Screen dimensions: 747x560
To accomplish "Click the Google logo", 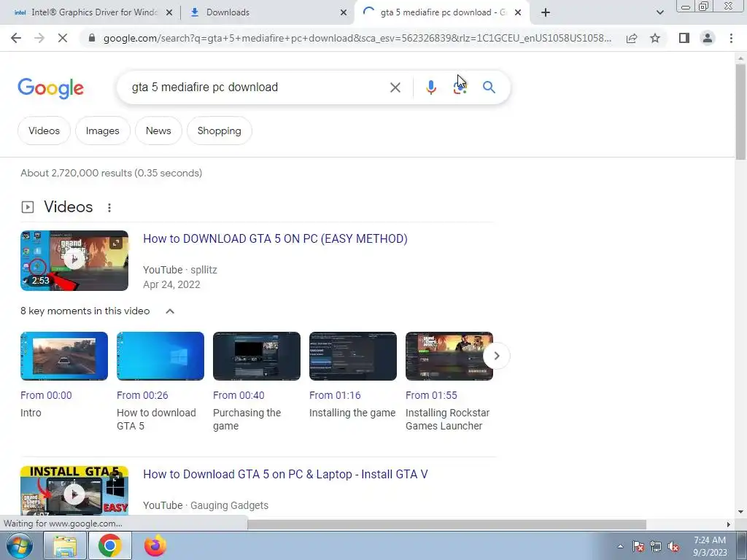I will pyautogui.click(x=50, y=87).
